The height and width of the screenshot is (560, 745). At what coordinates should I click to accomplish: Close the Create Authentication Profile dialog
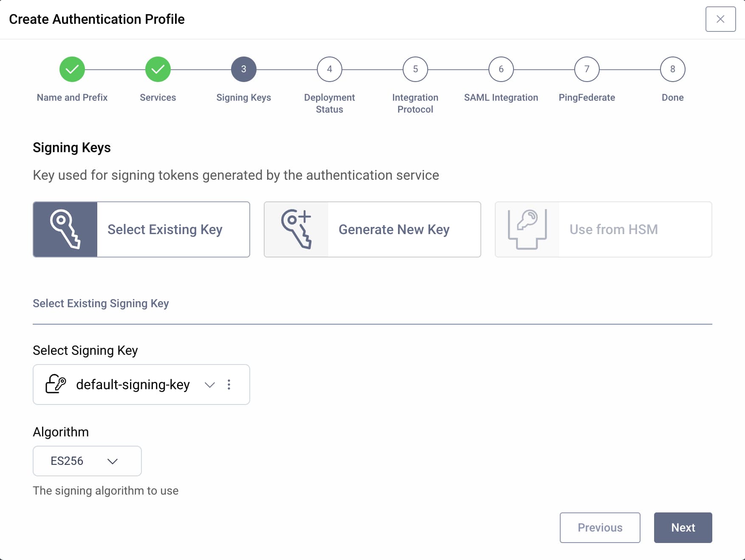[720, 19]
